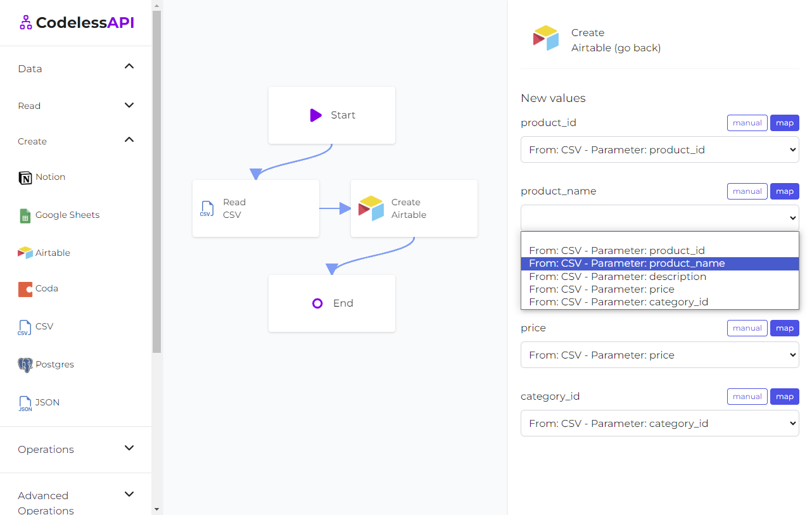Select the Create Airtable node label

[409, 208]
